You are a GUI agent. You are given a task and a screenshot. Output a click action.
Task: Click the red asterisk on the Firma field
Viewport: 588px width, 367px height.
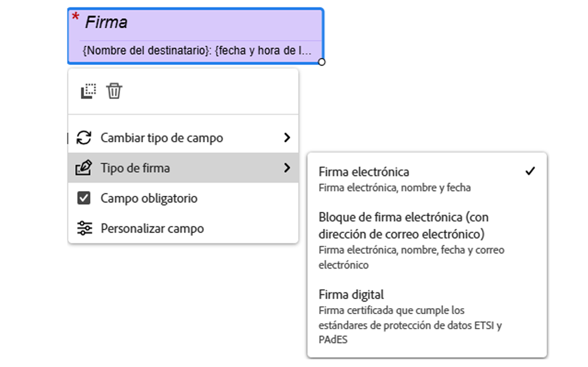click(x=76, y=17)
